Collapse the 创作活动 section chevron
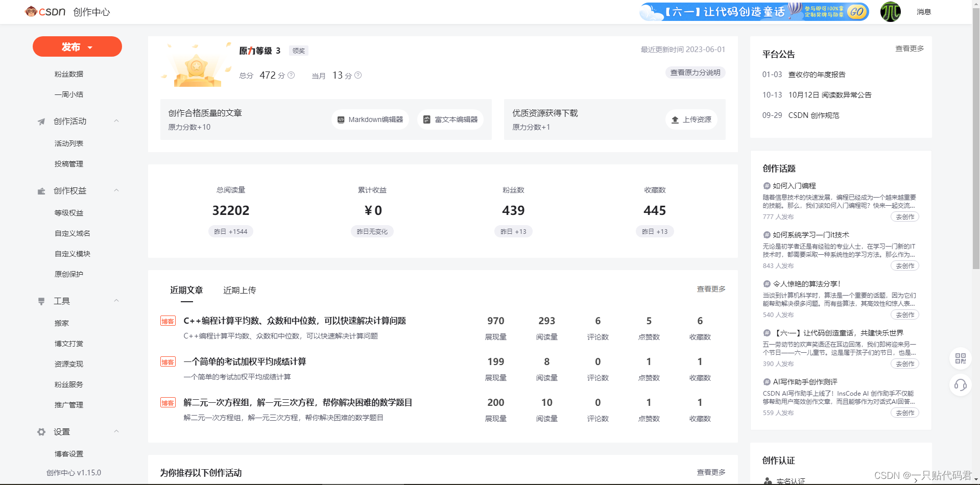This screenshot has height=485, width=980. (x=116, y=121)
